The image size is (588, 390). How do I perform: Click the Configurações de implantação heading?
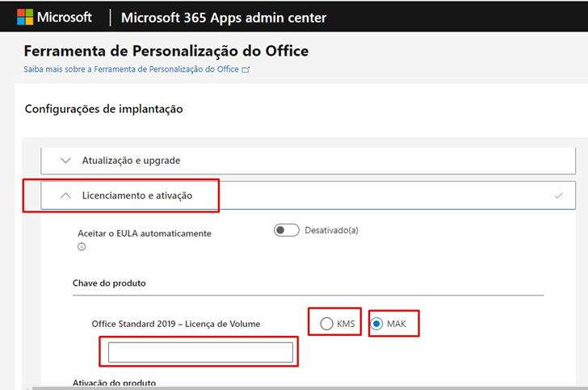click(104, 109)
